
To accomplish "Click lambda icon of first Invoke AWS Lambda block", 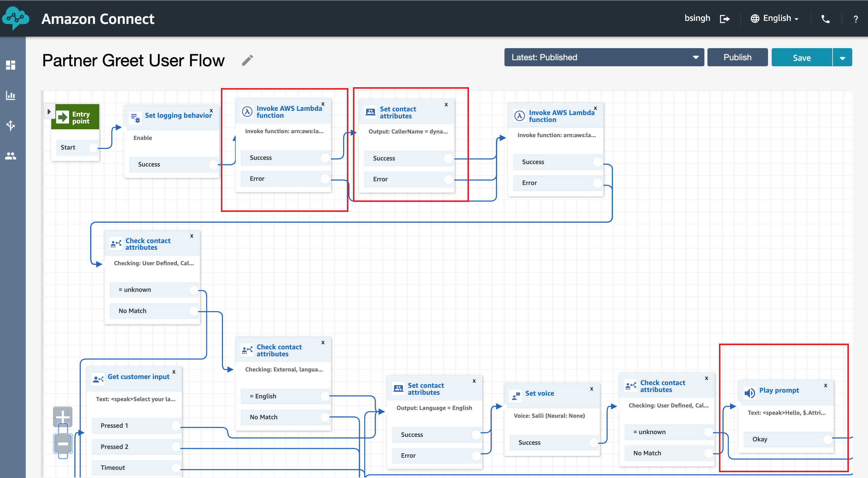I will click(247, 111).
